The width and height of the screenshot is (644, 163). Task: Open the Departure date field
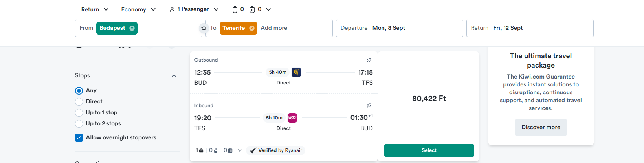[x=400, y=28]
